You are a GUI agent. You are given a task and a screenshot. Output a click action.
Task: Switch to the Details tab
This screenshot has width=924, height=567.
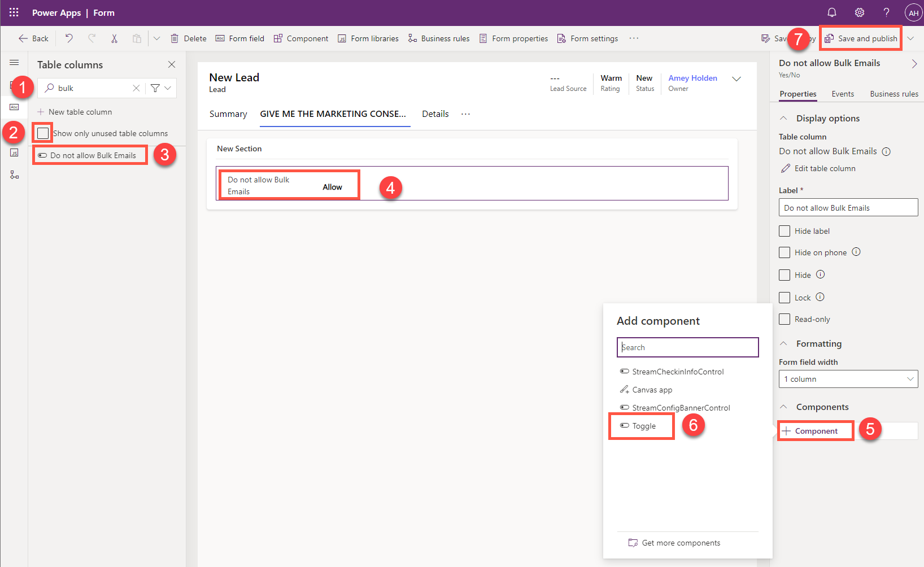(435, 114)
